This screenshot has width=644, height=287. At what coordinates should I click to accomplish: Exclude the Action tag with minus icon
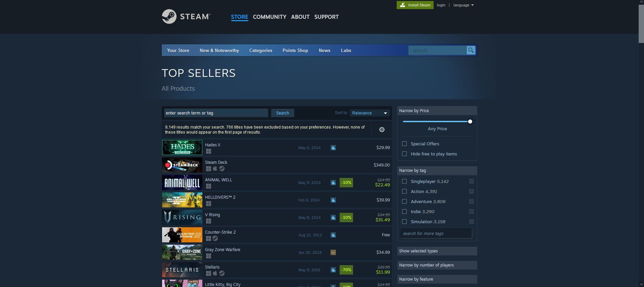pos(471,191)
